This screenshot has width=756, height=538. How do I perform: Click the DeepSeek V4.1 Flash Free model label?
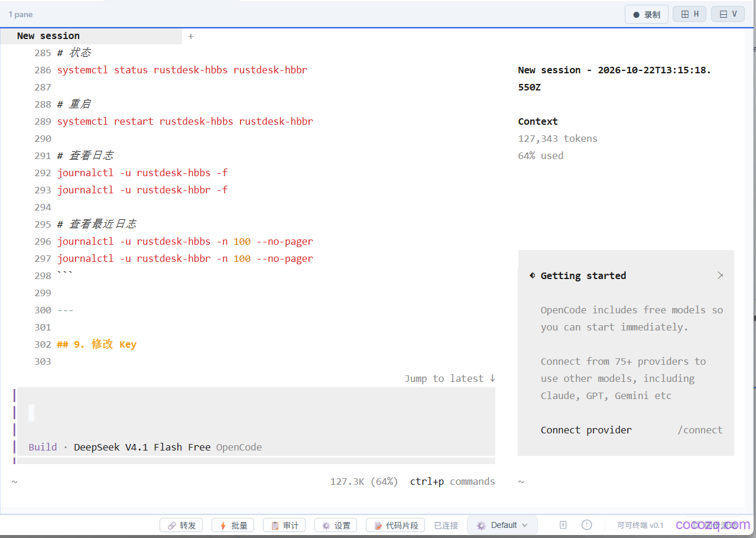pyautogui.click(x=142, y=447)
